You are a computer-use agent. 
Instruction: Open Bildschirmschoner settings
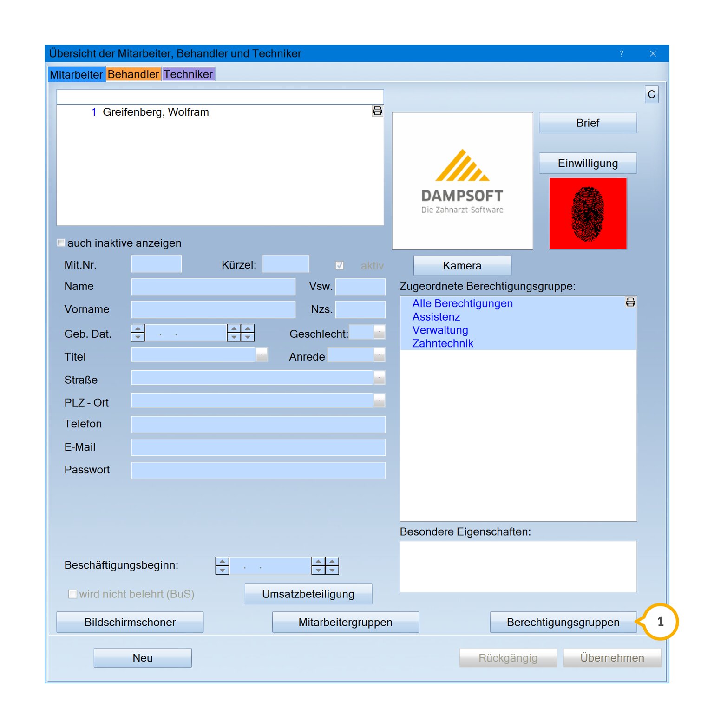click(130, 622)
